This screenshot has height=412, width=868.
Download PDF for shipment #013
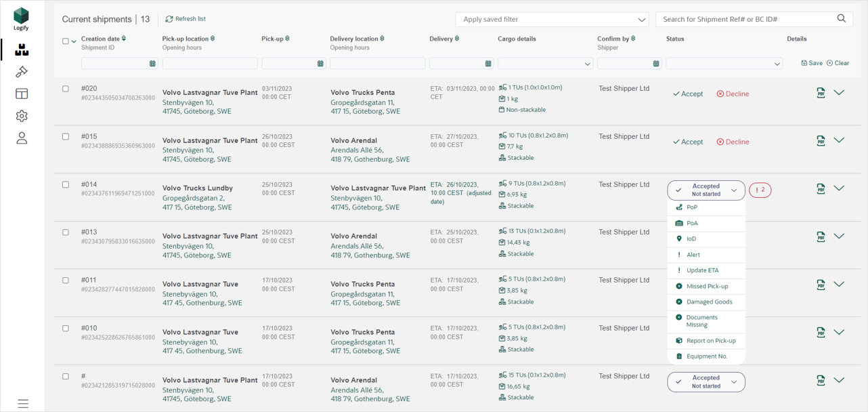click(821, 236)
